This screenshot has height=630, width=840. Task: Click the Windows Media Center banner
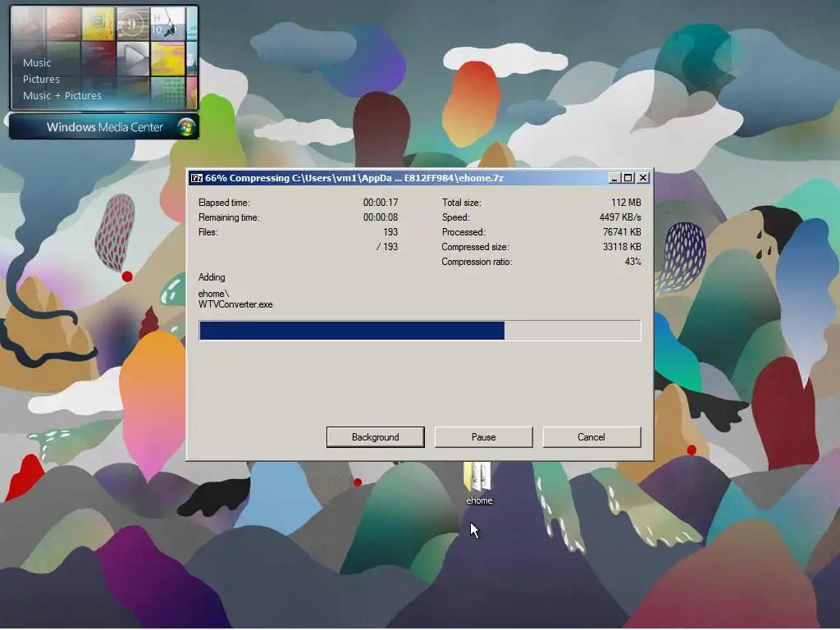pos(104,127)
